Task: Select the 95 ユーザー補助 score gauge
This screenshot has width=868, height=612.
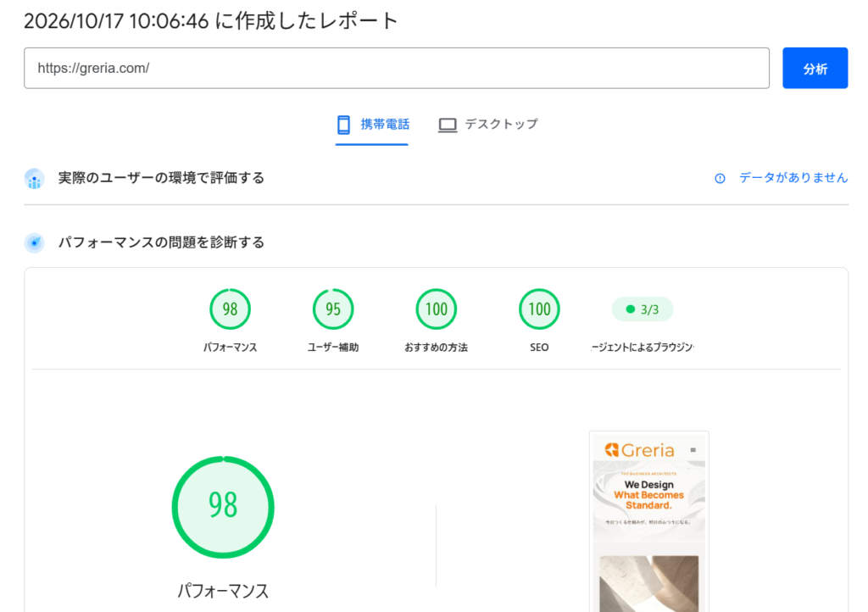Action: coord(333,309)
